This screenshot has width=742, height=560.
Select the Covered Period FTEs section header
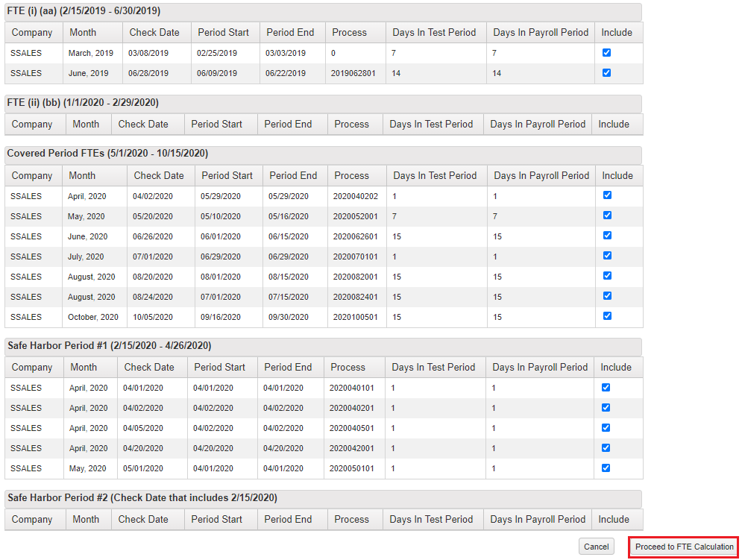pyautogui.click(x=323, y=154)
